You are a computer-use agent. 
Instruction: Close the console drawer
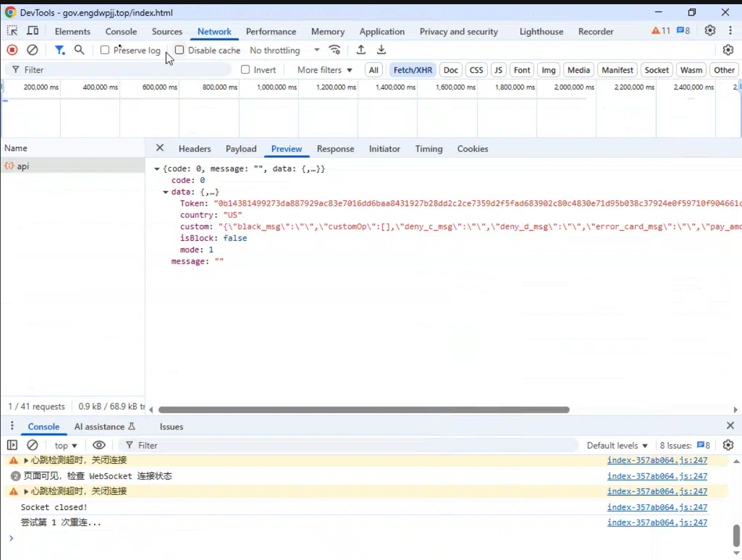pyautogui.click(x=730, y=426)
